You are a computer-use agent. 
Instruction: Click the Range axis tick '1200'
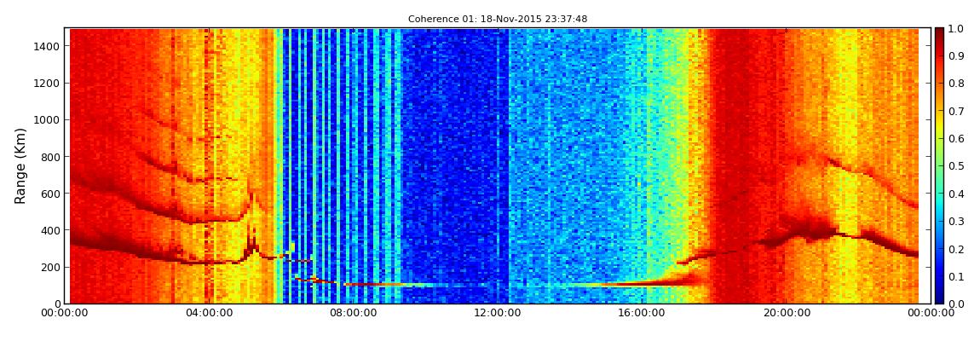[x=48, y=84]
